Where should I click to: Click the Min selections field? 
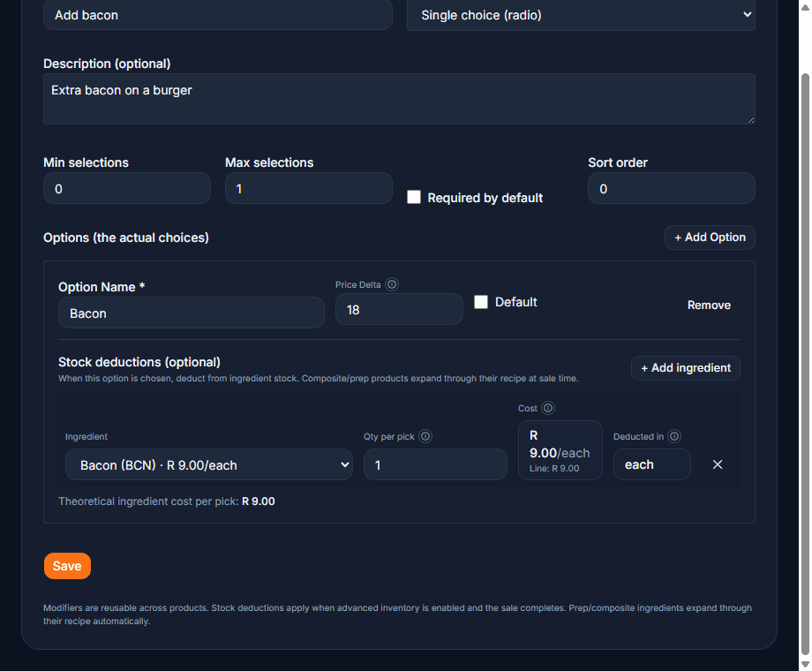127,188
